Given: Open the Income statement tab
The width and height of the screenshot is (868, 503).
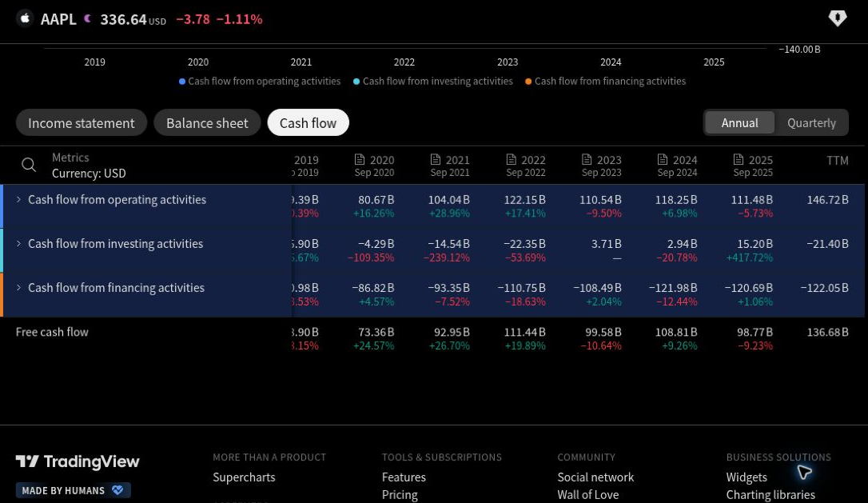Looking at the screenshot, I should click(x=82, y=123).
